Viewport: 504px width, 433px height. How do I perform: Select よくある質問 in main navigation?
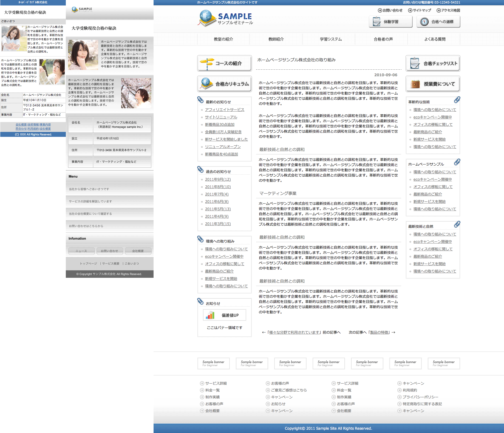[435, 39]
